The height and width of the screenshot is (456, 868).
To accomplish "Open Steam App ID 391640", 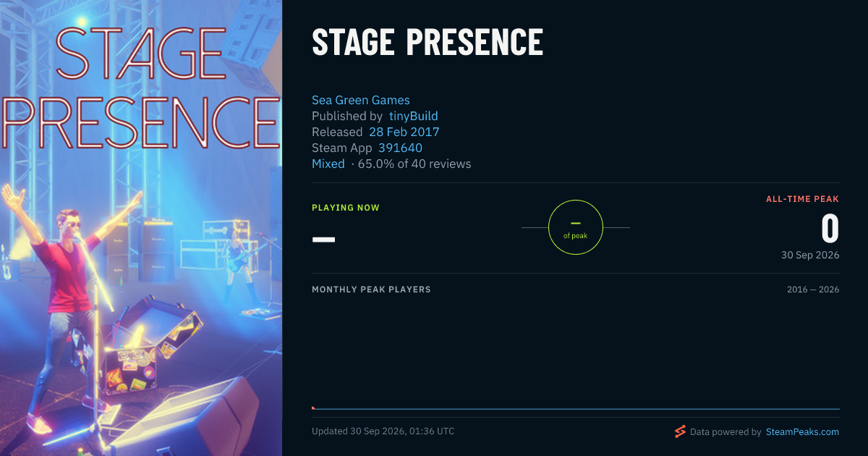I will tap(401, 148).
